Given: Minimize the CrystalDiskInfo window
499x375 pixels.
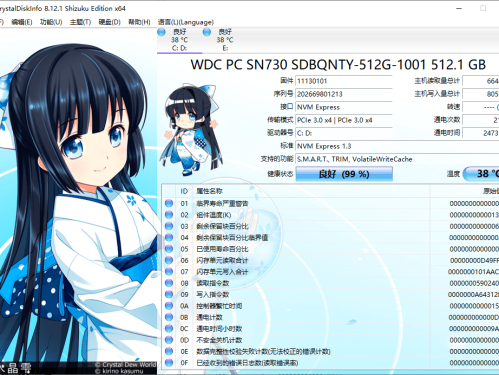Looking at the screenshot, I should coord(459,8).
